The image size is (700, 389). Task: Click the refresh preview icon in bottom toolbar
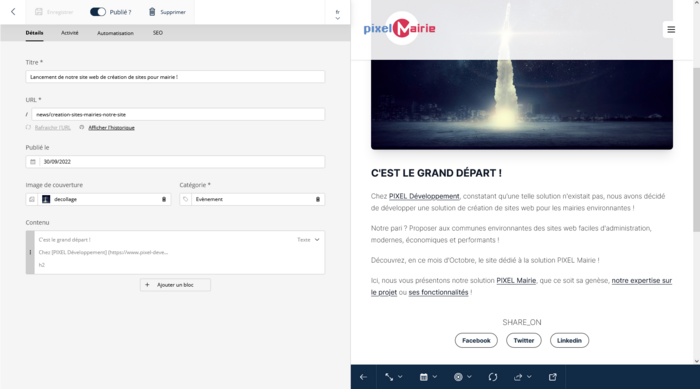click(x=492, y=377)
